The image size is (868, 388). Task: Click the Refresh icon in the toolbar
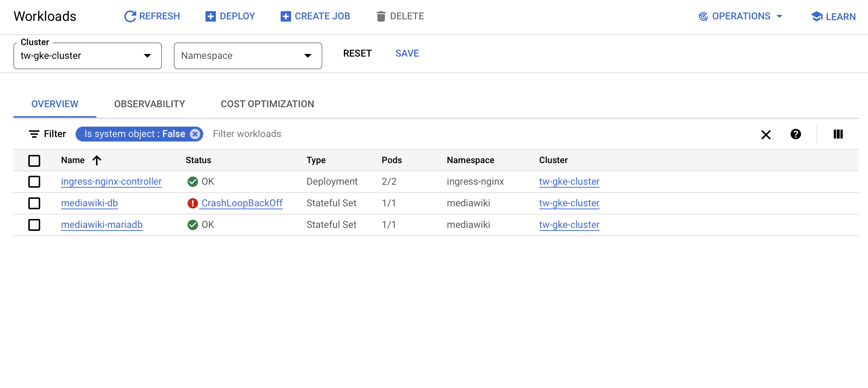pos(130,16)
